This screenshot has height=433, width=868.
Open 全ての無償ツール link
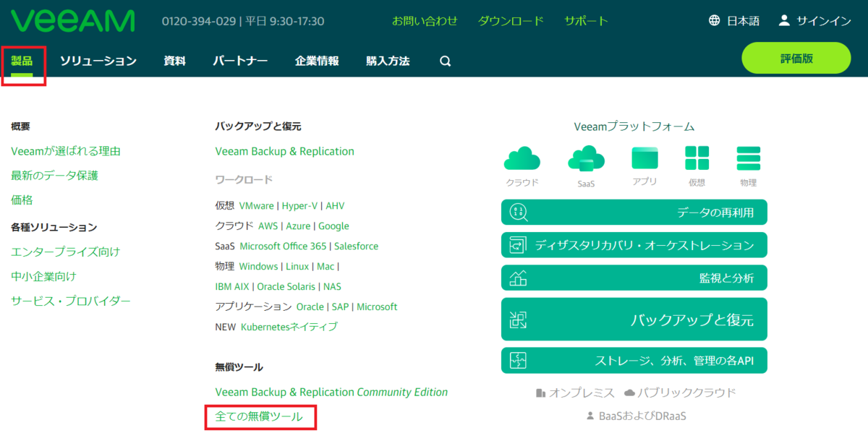(x=259, y=416)
